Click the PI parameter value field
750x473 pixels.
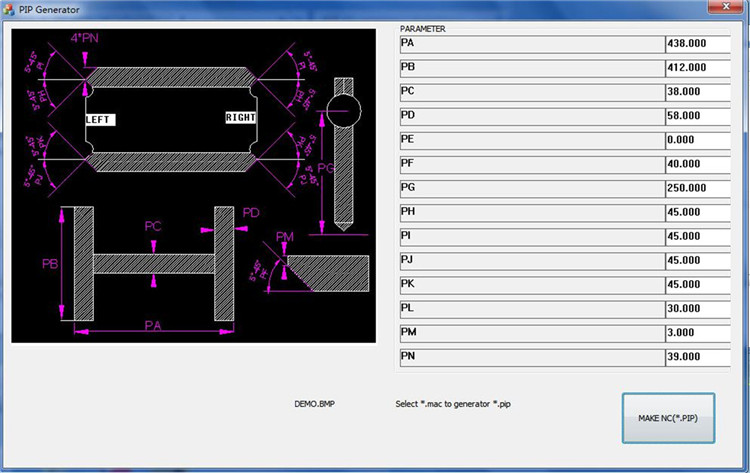697,236
